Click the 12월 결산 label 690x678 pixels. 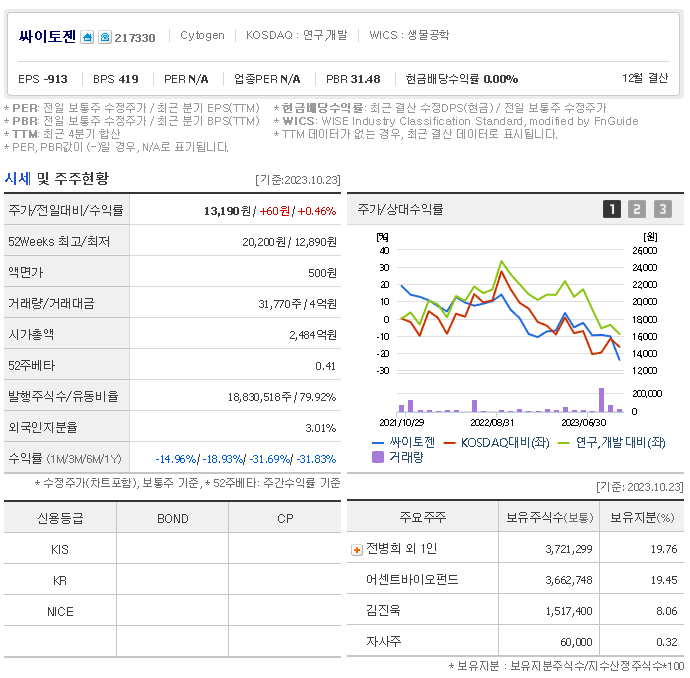tap(645, 78)
